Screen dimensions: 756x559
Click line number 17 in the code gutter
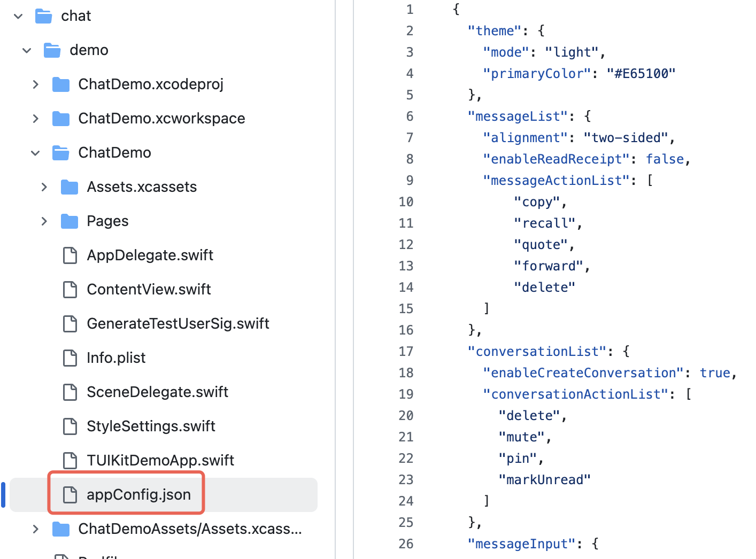click(x=406, y=352)
